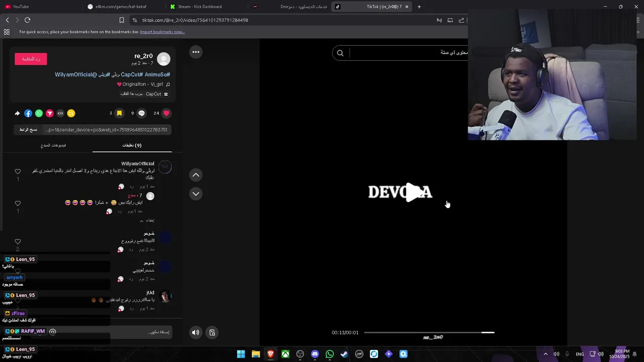This screenshot has width=644, height=362.
Task: Open a new browser tab
Action: [x=419, y=7]
